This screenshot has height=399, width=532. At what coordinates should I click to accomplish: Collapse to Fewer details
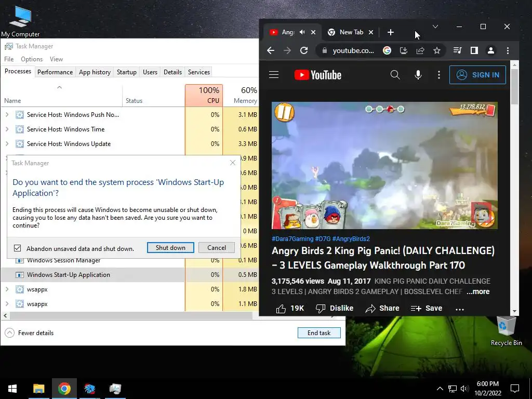point(29,333)
